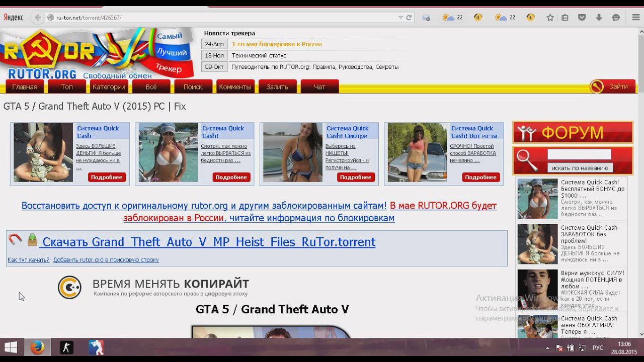This screenshot has width=644, height=362.
Task: Open the Чат navigation tab
Action: (319, 86)
